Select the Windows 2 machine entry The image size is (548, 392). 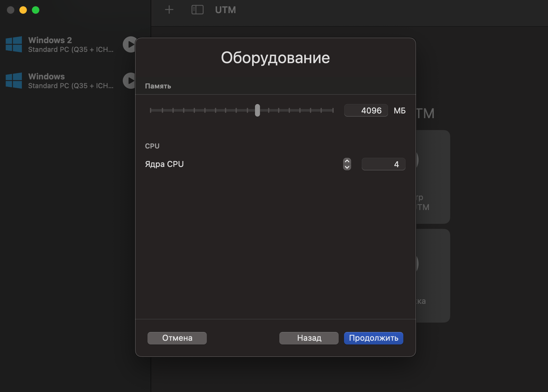71,44
